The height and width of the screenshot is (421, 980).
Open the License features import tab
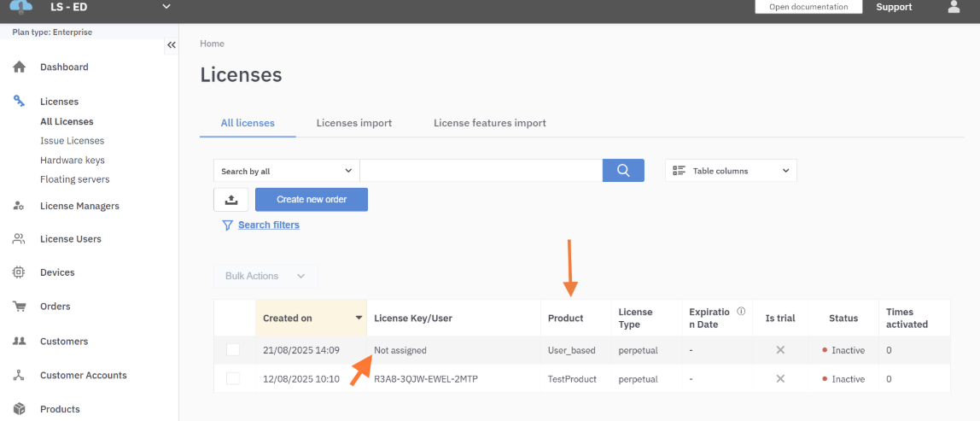[489, 123]
